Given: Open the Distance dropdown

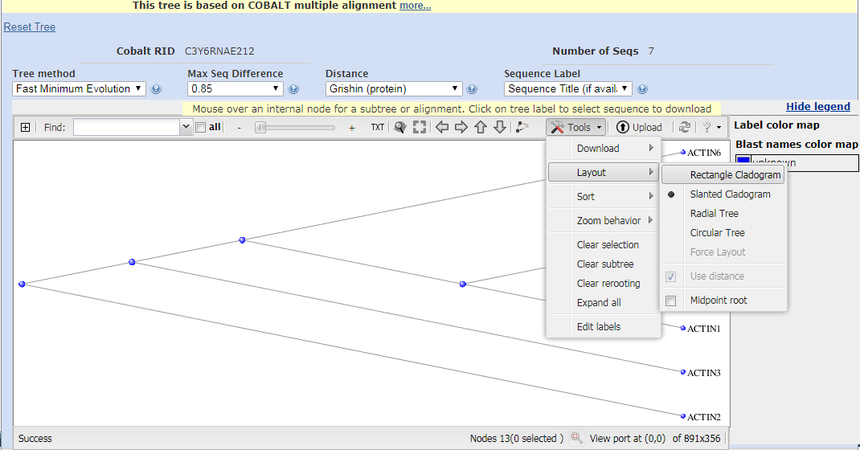Looking at the screenshot, I should tap(393, 89).
